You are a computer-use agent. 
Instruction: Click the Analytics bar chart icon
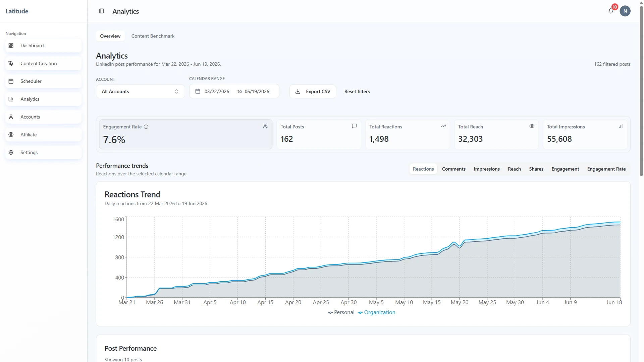click(11, 99)
